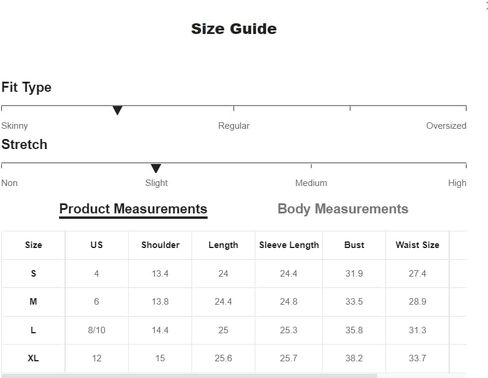Screen dimensions: 488x378
Task: Click the horizontal scrollbar below the table
Action: click(189, 376)
